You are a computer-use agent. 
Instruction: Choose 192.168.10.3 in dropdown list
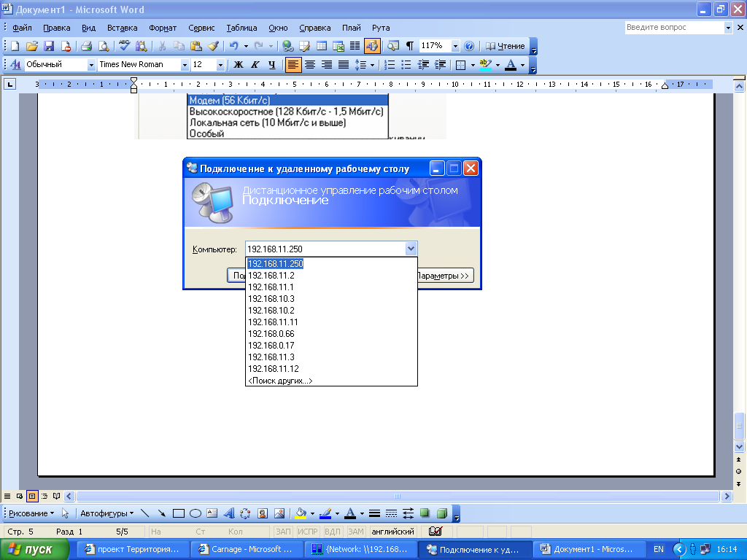(331, 298)
